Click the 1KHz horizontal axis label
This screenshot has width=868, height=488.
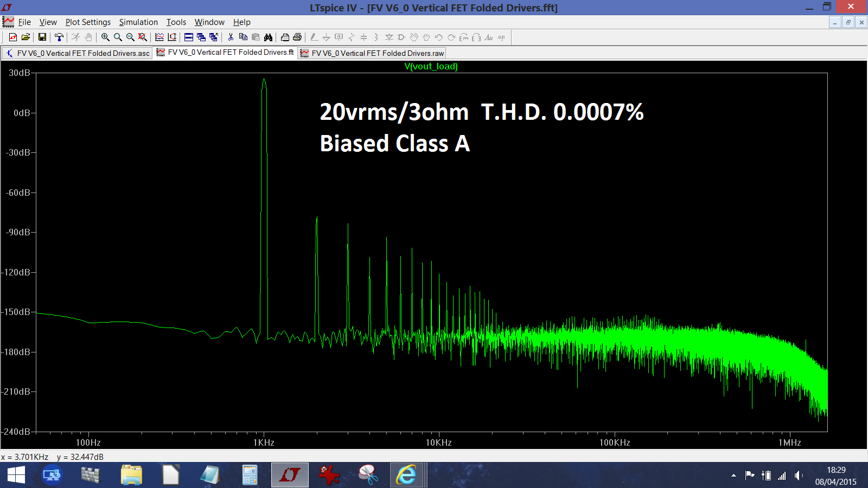264,442
